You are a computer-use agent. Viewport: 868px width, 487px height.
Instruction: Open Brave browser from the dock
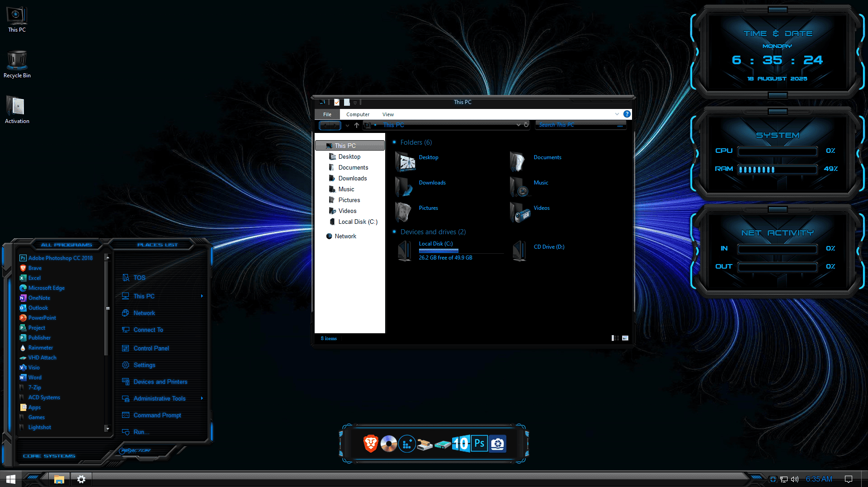(x=371, y=444)
